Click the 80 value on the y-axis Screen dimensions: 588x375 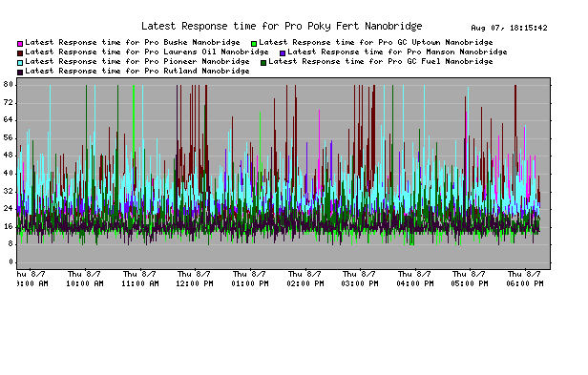pos(9,84)
